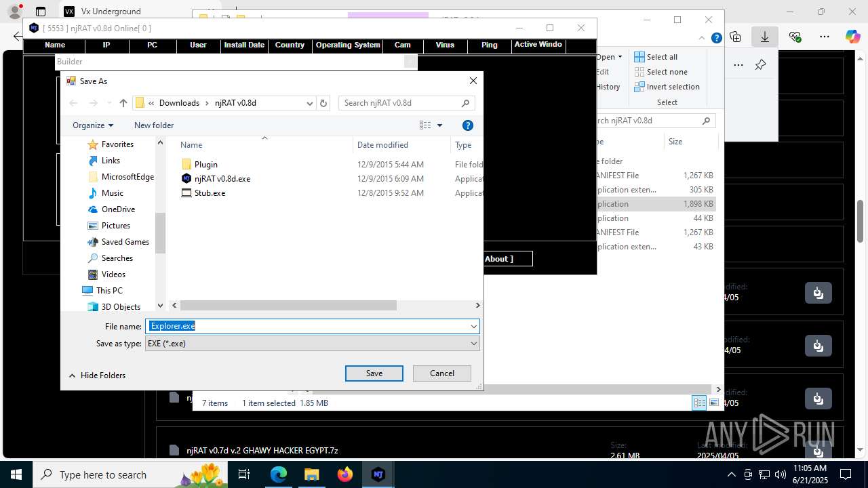Select Searches in navigation tree
Screen dimensions: 868x488
coord(117,258)
